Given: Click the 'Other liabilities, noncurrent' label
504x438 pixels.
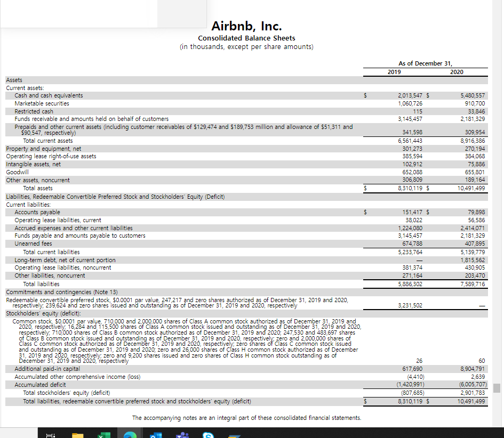Looking at the screenshot, I should pos(50,275).
